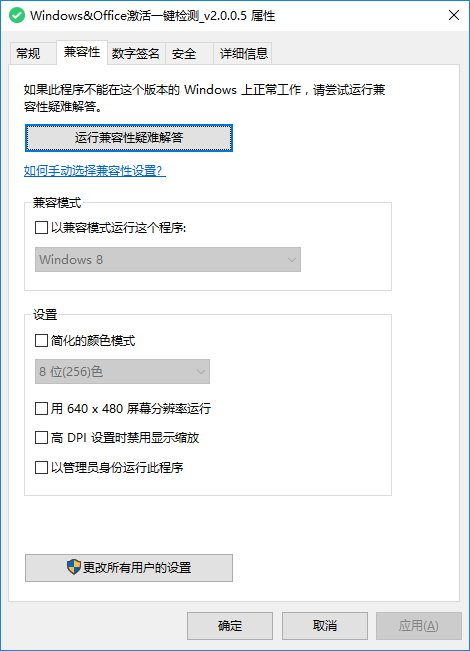
Task: Click the shield icon on 更改所有用户的设置
Action: click(x=73, y=567)
